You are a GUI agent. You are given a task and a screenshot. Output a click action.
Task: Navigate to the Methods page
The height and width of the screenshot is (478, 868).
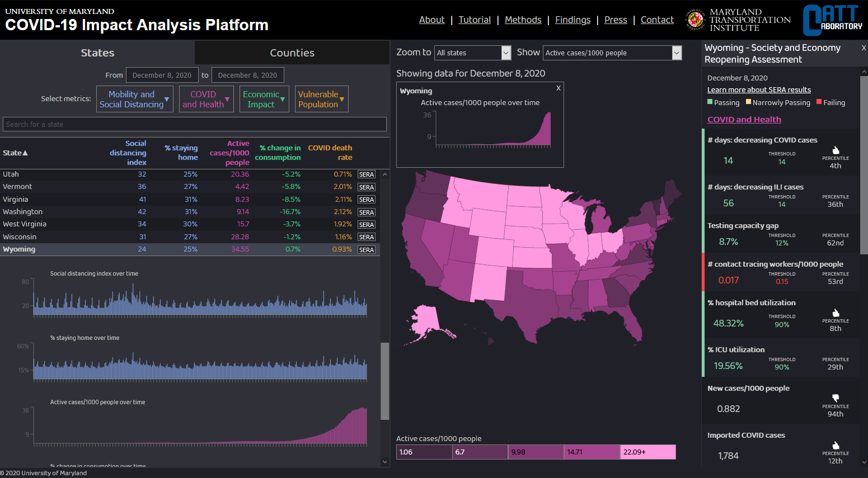click(x=523, y=20)
